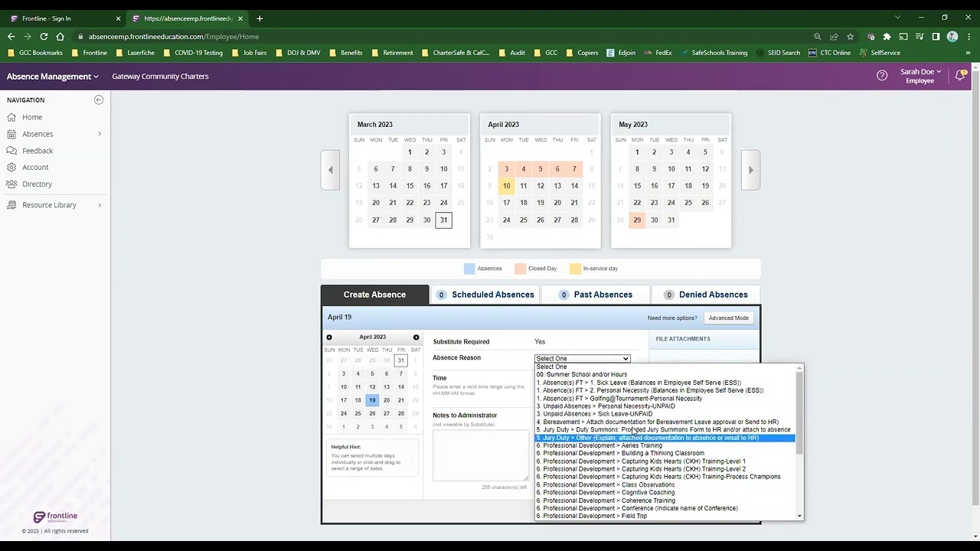Collapse the navigation panel arrow
This screenshot has width=980, height=551.
click(x=99, y=100)
